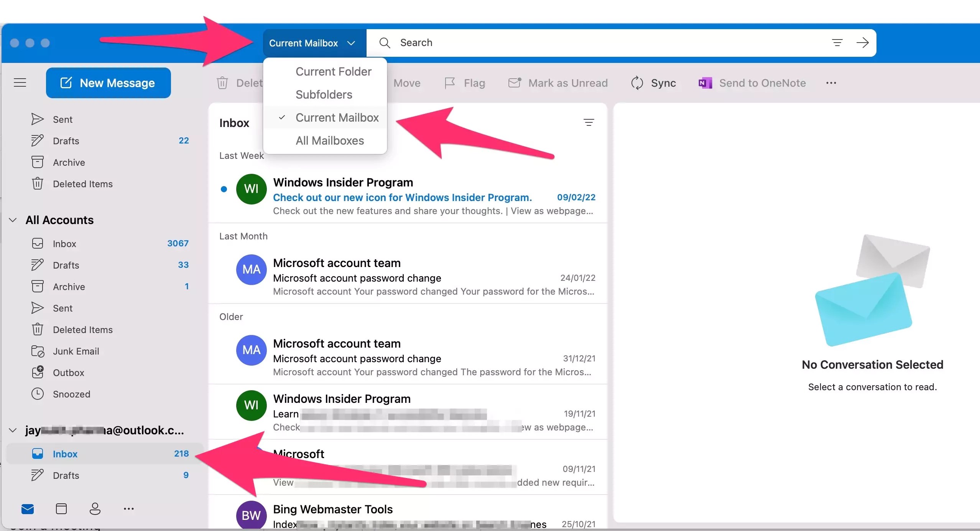Select the Flag message icon
The width and height of the screenshot is (980, 531).
450,83
